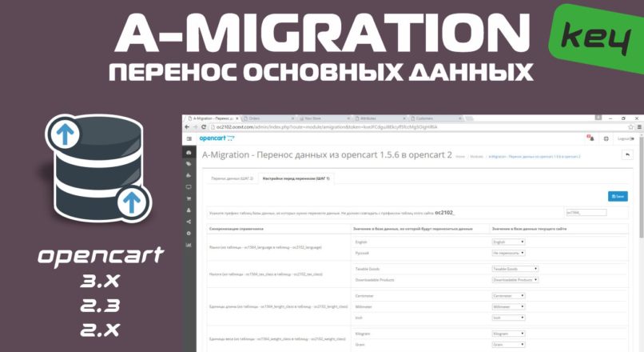Open the Millimeter dropdown

point(508,306)
